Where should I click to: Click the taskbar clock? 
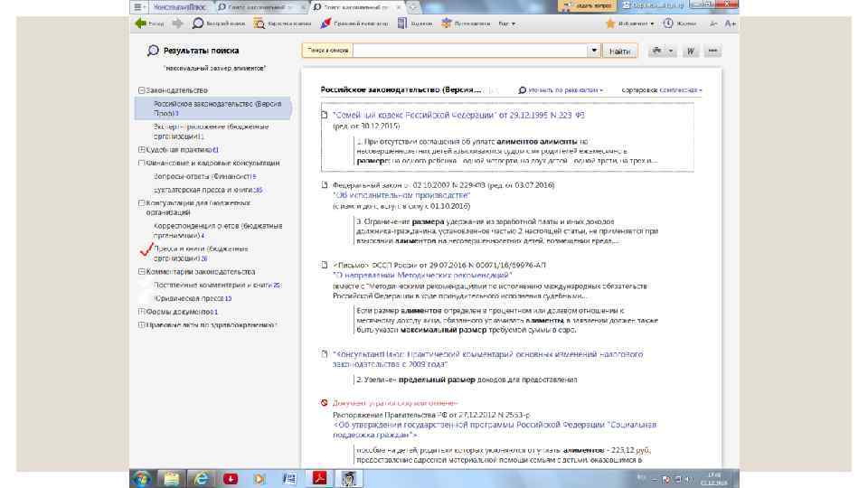point(713,479)
